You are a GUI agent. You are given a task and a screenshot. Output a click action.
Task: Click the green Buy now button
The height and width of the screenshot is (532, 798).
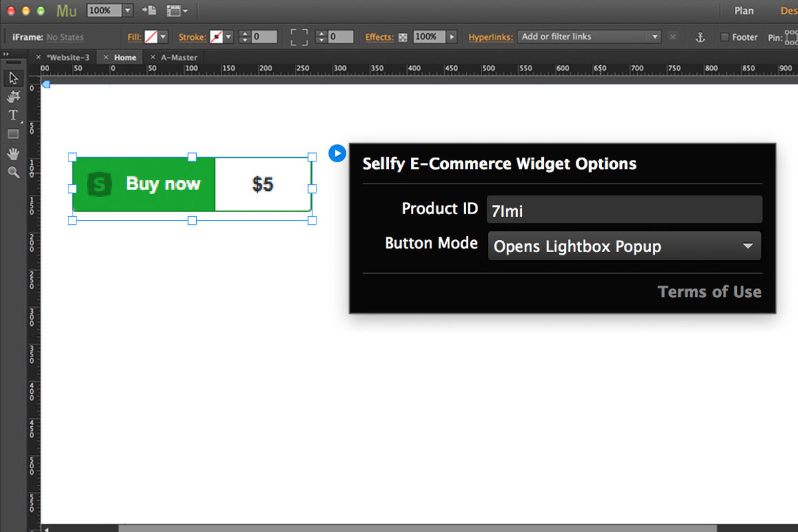(144, 184)
